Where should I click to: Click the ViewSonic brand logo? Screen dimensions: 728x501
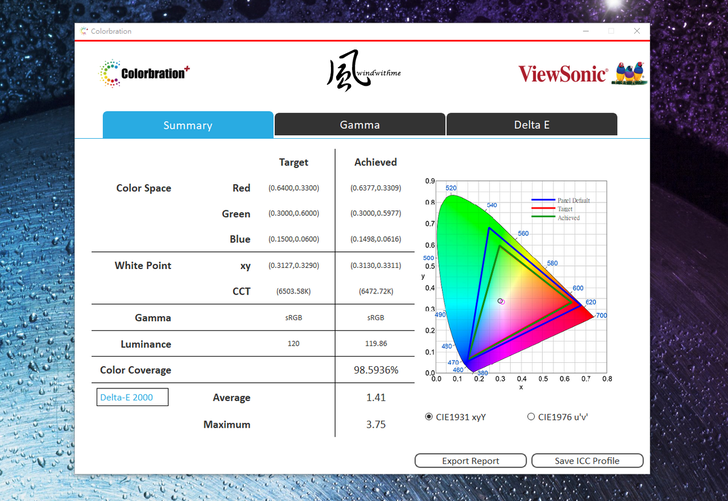pos(562,74)
